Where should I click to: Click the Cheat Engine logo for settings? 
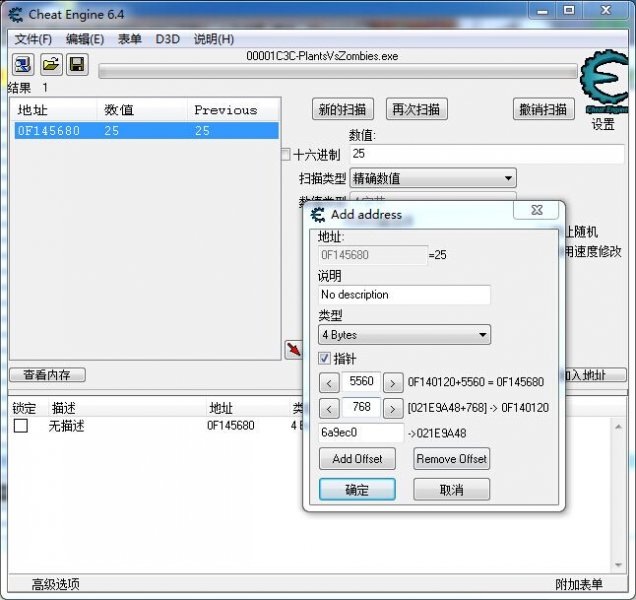pos(605,80)
